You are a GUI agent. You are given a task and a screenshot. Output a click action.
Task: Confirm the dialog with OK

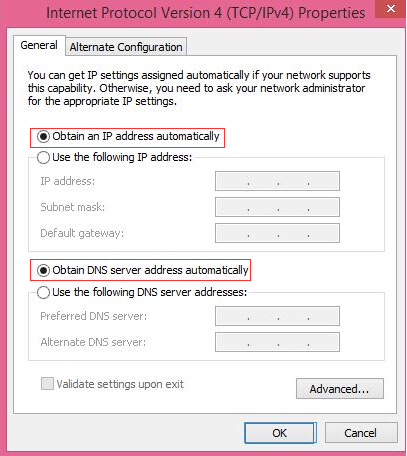(279, 433)
